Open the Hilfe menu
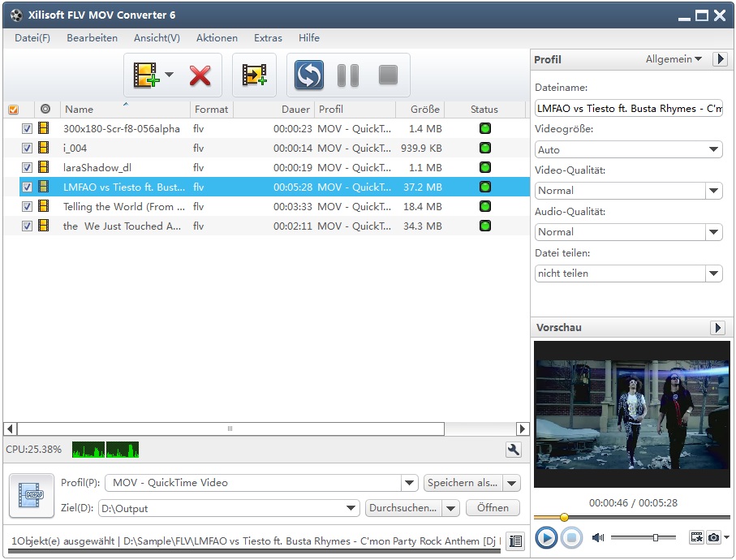 click(309, 38)
